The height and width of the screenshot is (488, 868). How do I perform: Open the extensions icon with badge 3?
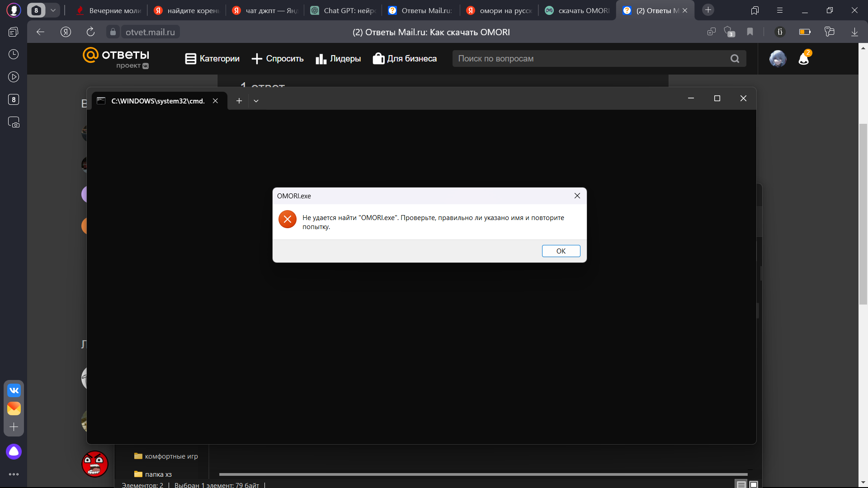point(729,32)
